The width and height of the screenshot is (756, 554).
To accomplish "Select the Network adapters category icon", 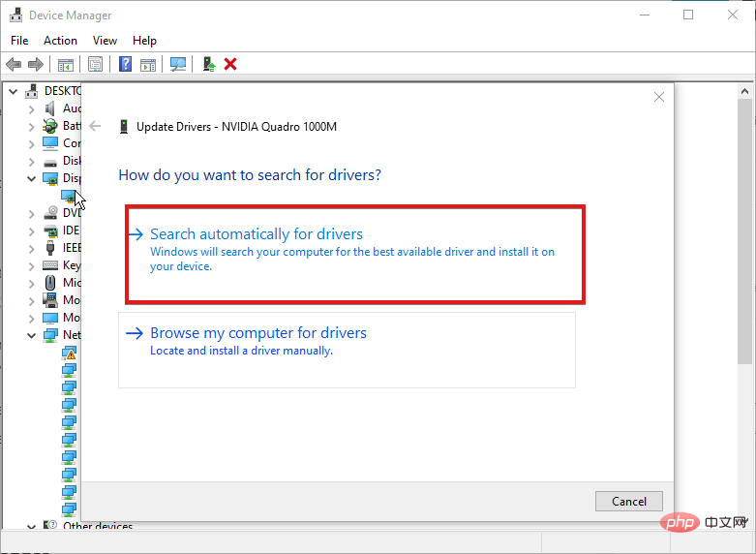I will (x=50, y=335).
